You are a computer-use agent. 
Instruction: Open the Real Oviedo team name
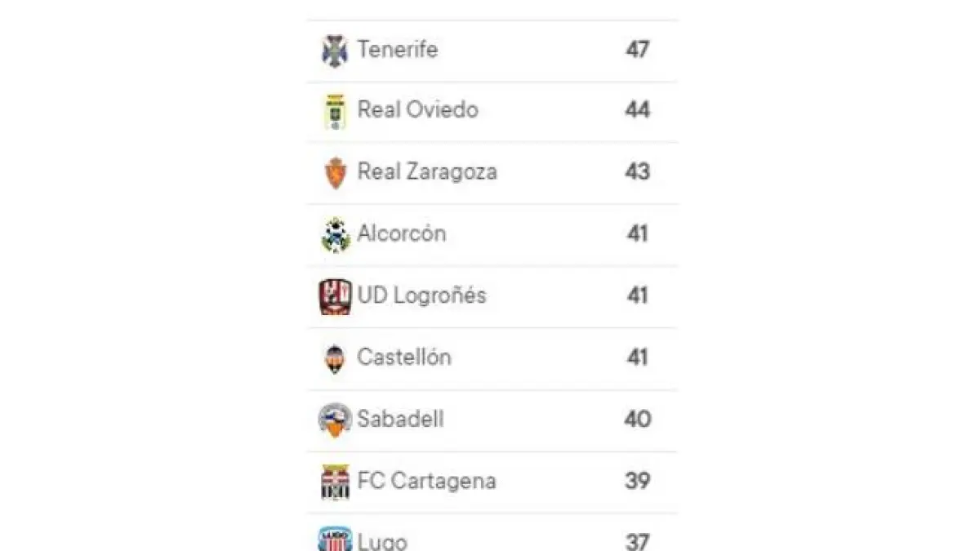pos(418,110)
